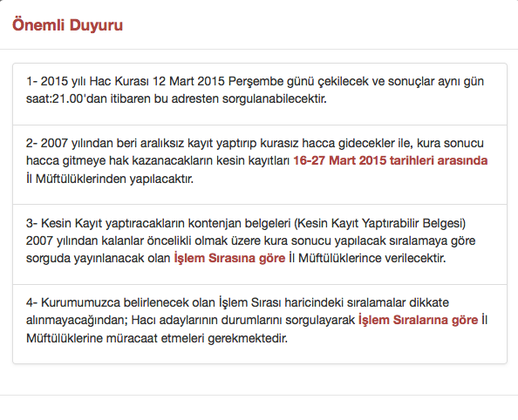Select the first announcement about Hac Kurası
The height and width of the screenshot is (420, 518).
pos(260,94)
